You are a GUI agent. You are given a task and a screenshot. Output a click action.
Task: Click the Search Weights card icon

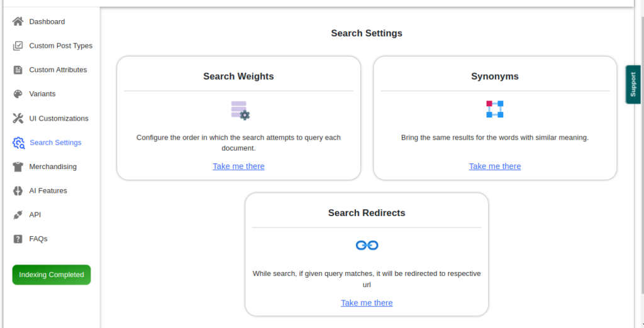click(240, 110)
